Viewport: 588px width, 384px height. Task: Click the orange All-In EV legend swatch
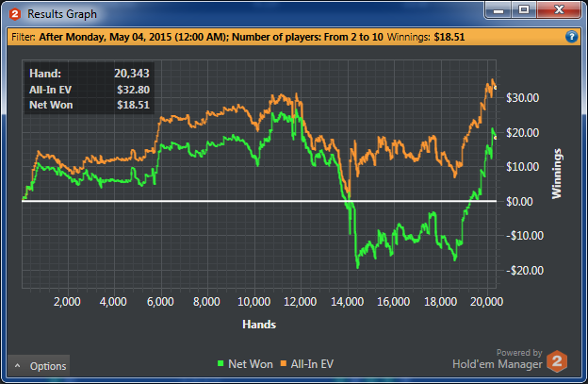point(284,363)
